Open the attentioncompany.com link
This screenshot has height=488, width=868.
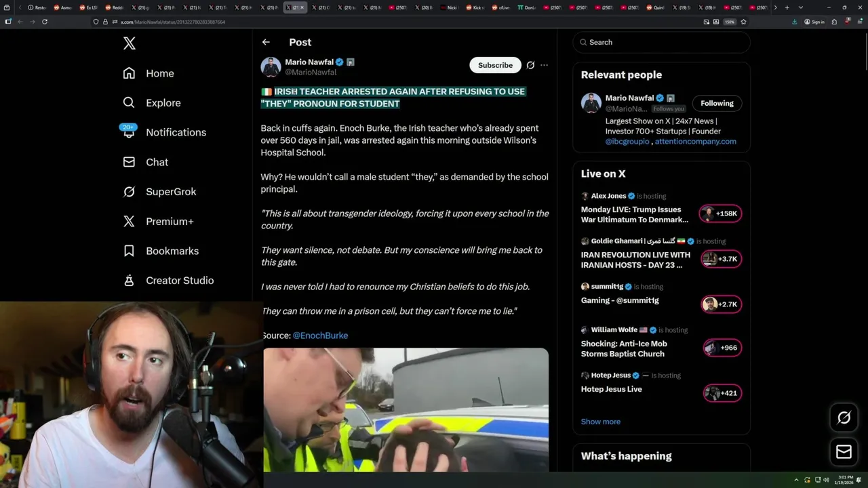pyautogui.click(x=695, y=142)
